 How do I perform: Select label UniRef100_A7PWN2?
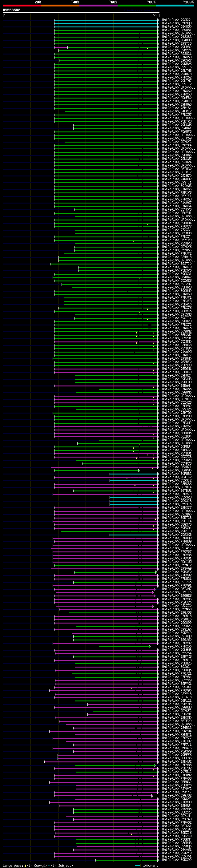[x=177, y=775]
